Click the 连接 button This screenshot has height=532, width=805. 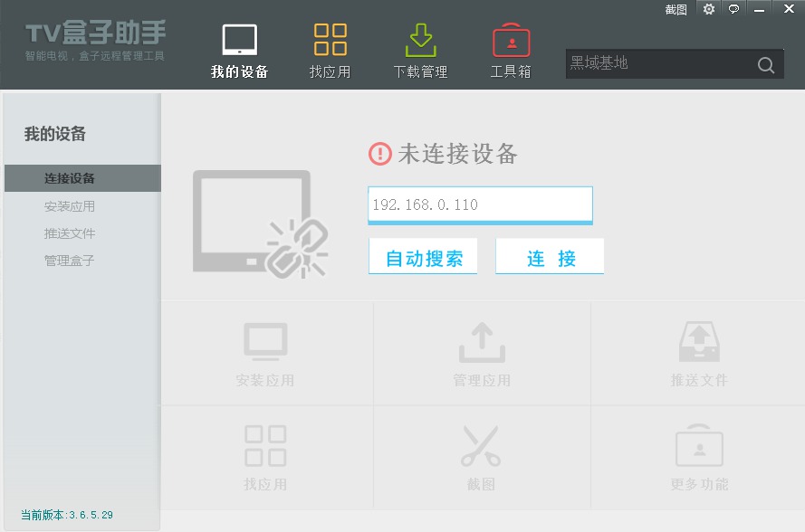550,256
